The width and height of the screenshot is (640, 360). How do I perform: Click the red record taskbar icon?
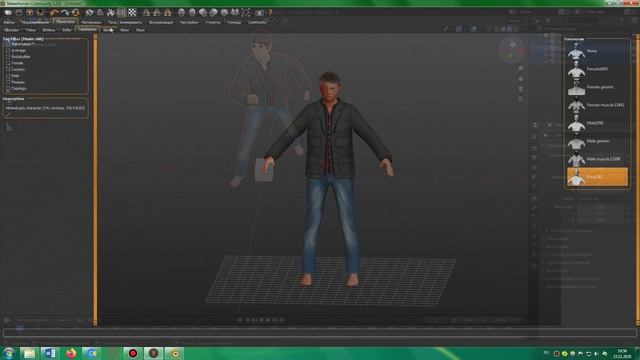point(133,353)
